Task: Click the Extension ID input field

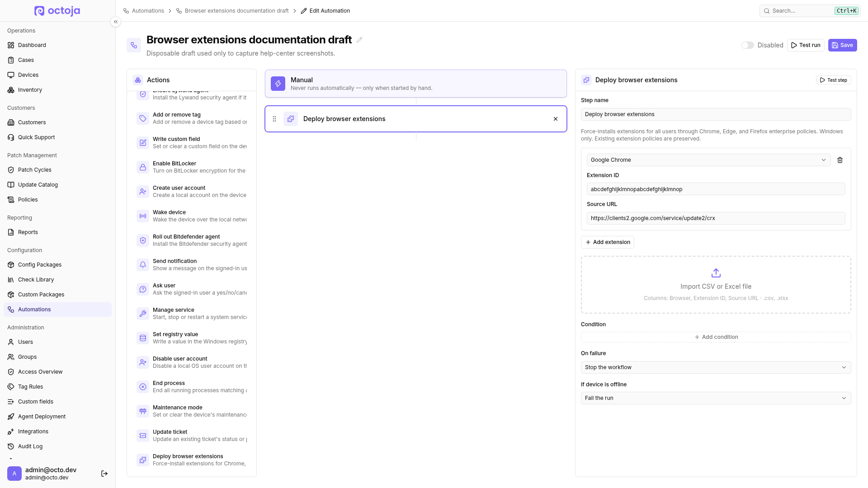Action: click(x=716, y=189)
